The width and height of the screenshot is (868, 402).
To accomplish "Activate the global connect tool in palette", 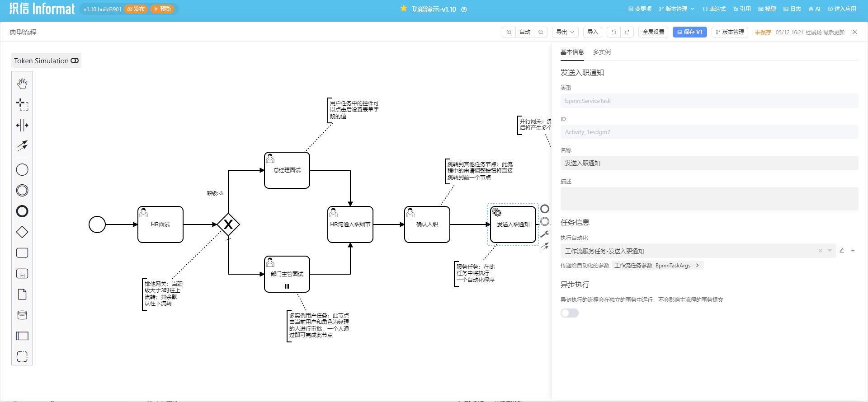I will point(22,145).
